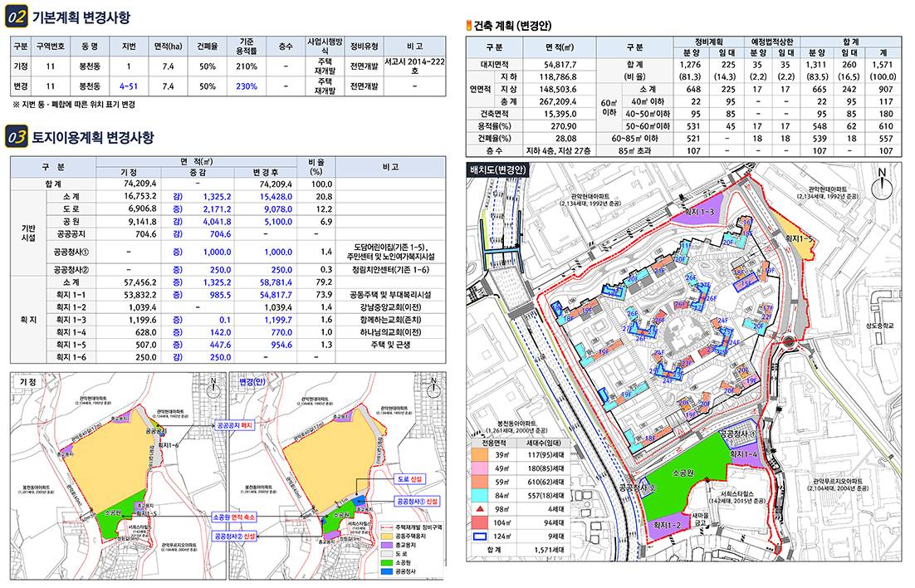Click the "배치도(변경안)" map title tab
This screenshot has height=588, width=915.
coord(498,170)
